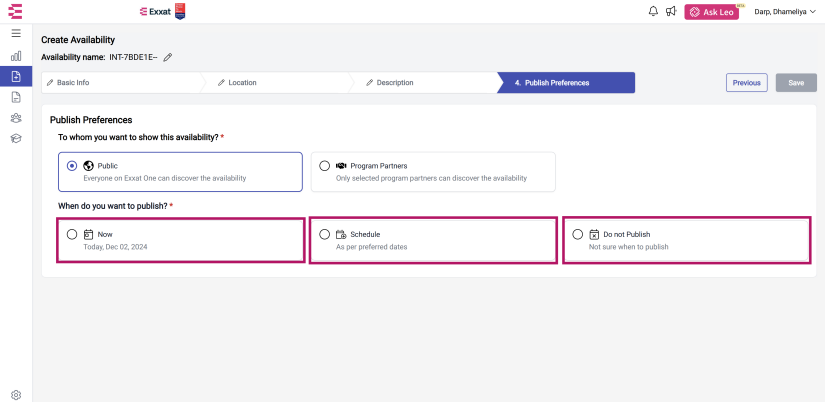Edit availability name with pencil icon
The height and width of the screenshot is (402, 825).
pyautogui.click(x=168, y=57)
